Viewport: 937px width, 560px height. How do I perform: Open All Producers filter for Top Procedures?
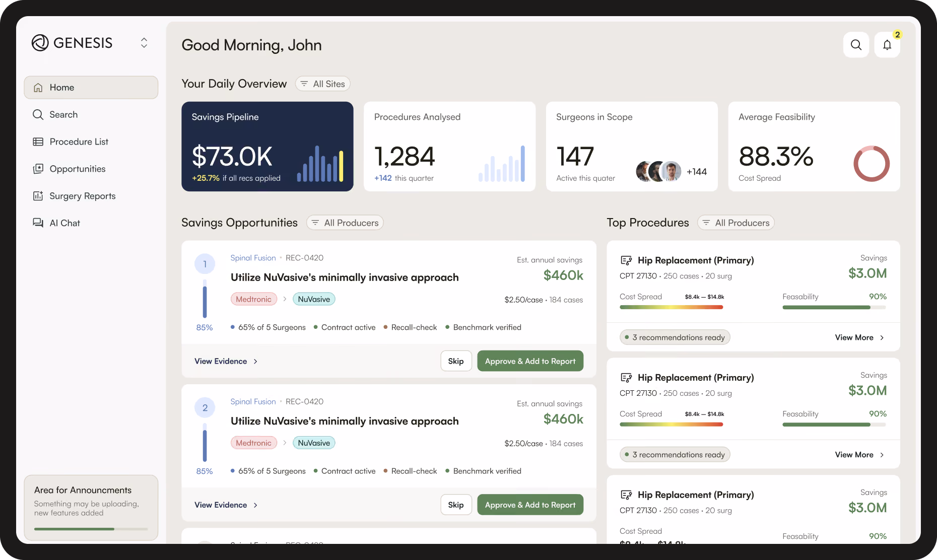tap(736, 223)
